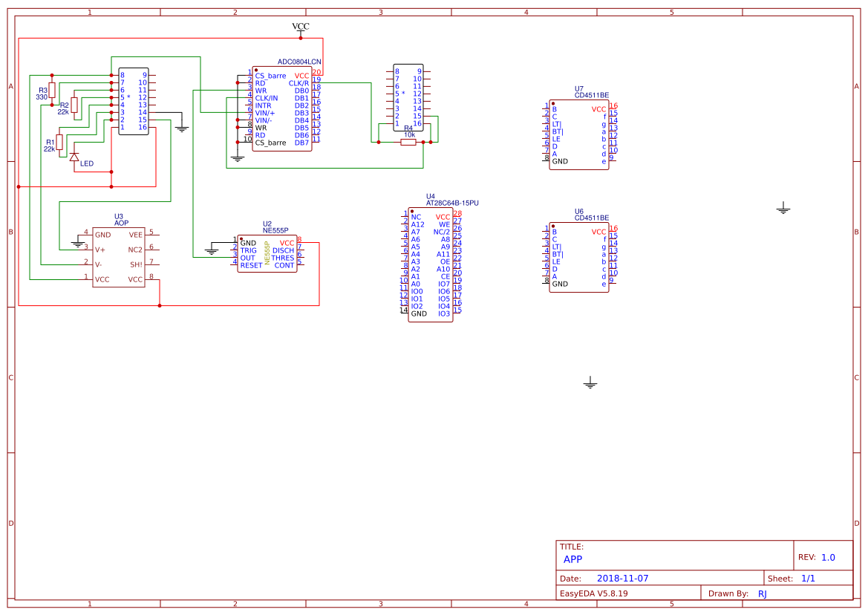Click the Drawn By value RJ
The image size is (868, 615).
(763, 593)
